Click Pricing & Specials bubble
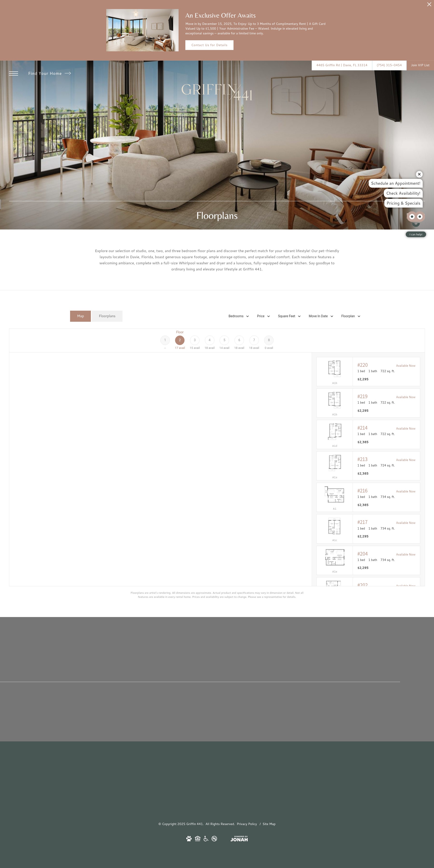 coord(403,203)
